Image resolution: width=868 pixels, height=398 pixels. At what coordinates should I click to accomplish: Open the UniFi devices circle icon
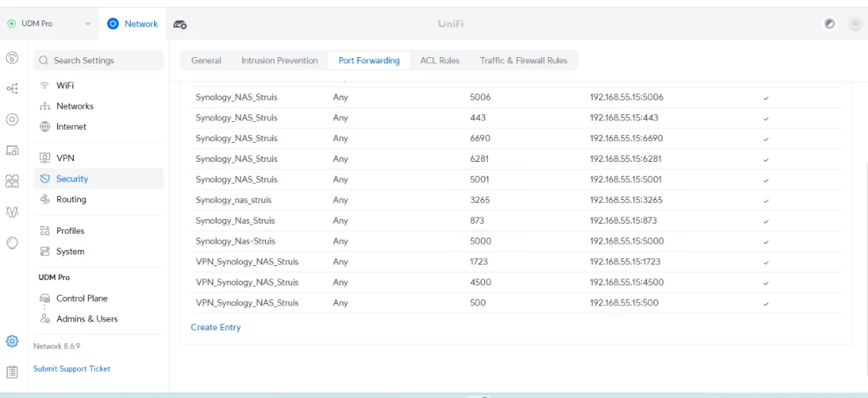pyautogui.click(x=12, y=120)
